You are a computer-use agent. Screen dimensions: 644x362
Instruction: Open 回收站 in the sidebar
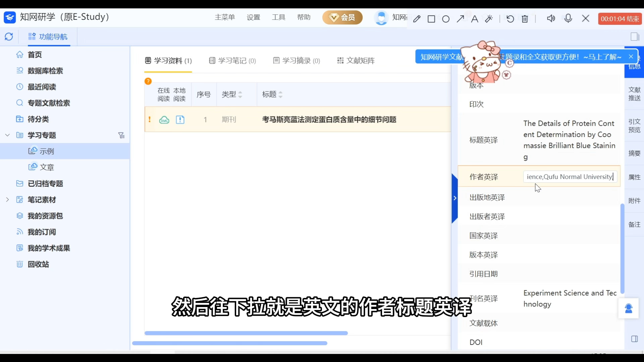tap(38, 264)
